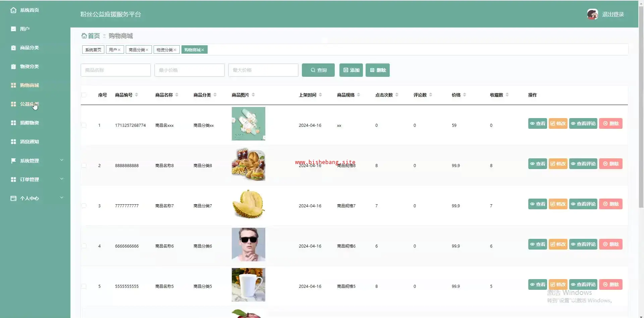
Task: Expand the 个人中心 sidebar section
Action: click(62, 198)
